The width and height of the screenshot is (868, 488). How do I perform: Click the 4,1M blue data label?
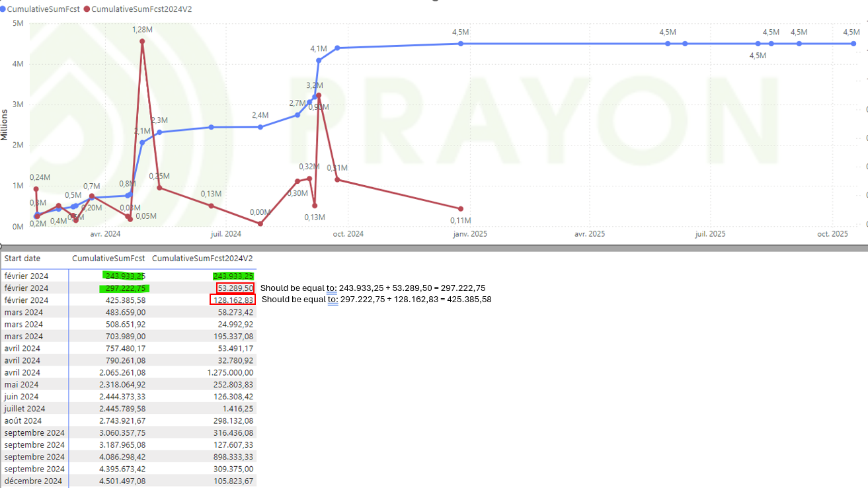coord(319,49)
